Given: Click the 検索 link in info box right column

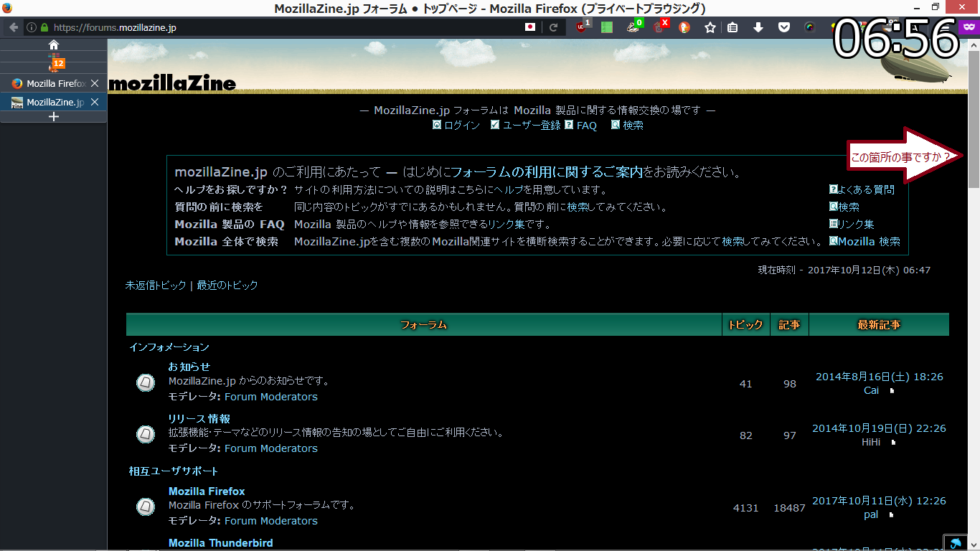Looking at the screenshot, I should (x=849, y=207).
